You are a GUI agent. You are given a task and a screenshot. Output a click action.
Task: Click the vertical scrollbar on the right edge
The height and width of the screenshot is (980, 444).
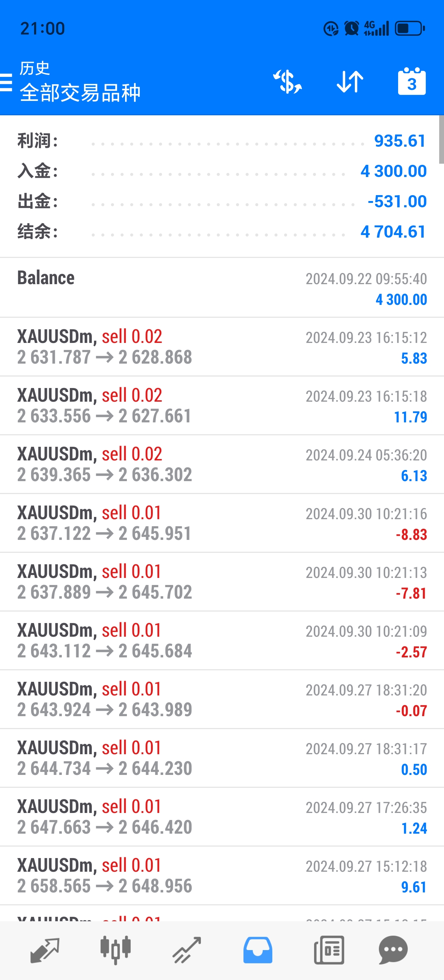441,140
